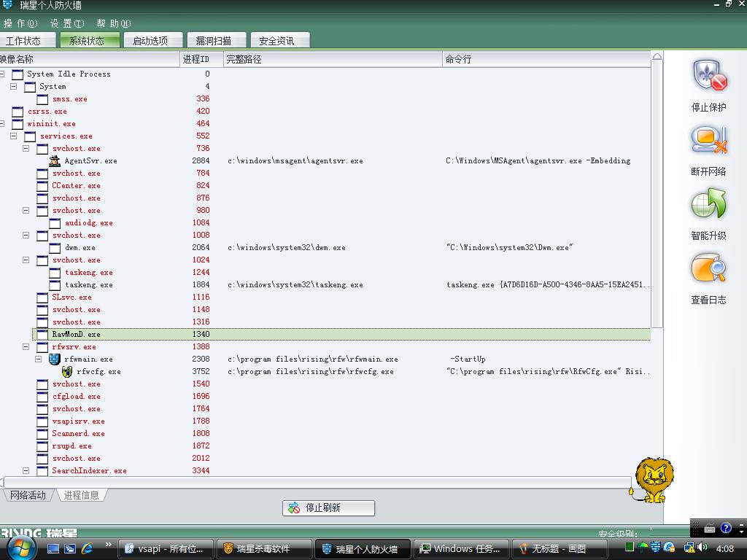
Task: Collapse the wininit.exe node
Action: tap(2, 123)
